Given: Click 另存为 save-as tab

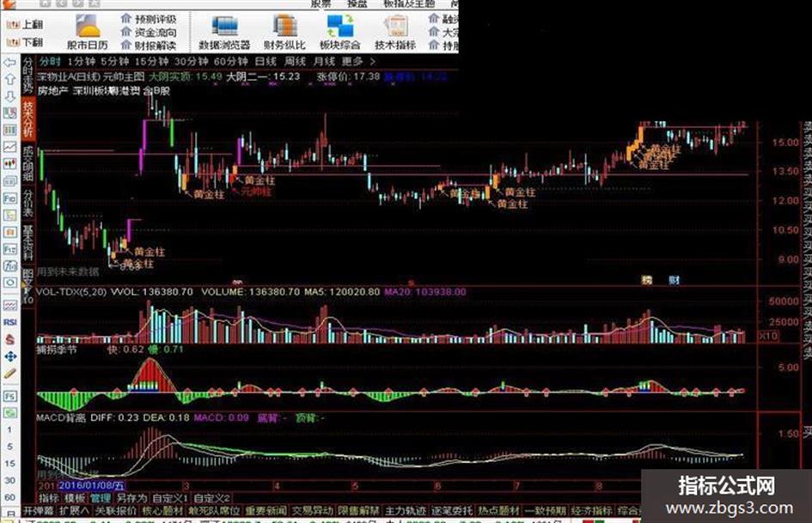Looking at the screenshot, I should click(131, 498).
